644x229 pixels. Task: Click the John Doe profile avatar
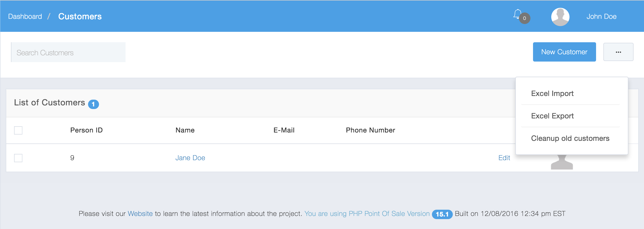[560, 17]
